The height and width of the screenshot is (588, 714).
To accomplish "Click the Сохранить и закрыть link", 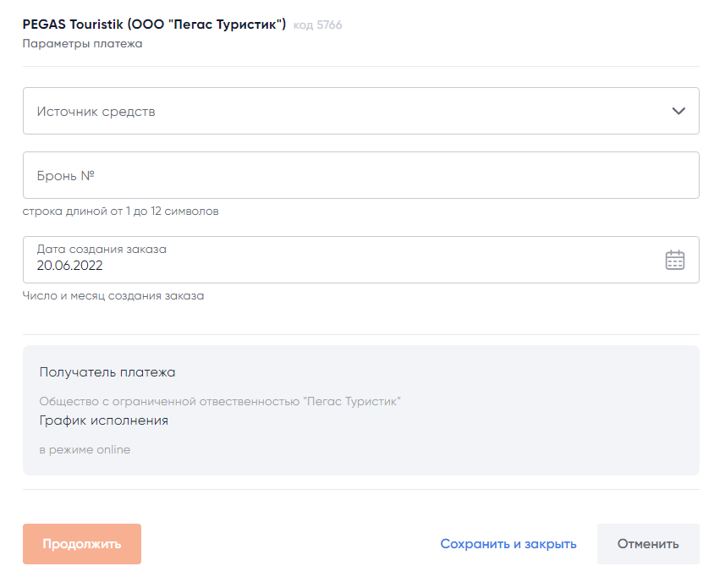I will (508, 544).
